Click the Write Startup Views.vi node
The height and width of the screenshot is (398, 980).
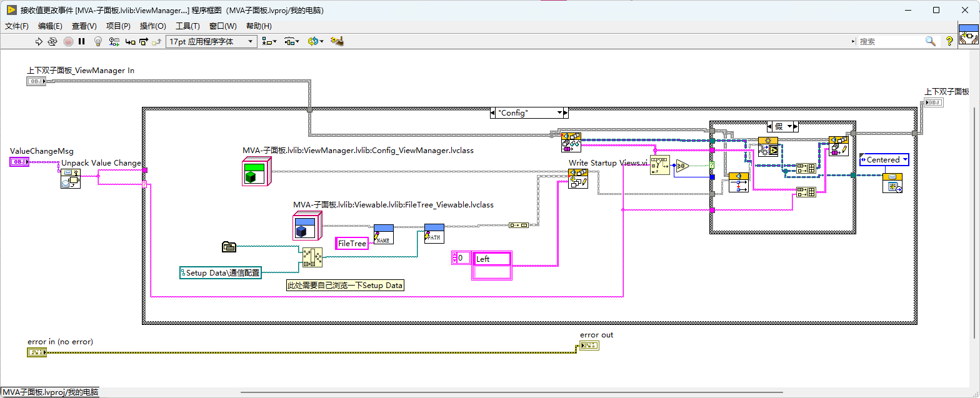578,179
